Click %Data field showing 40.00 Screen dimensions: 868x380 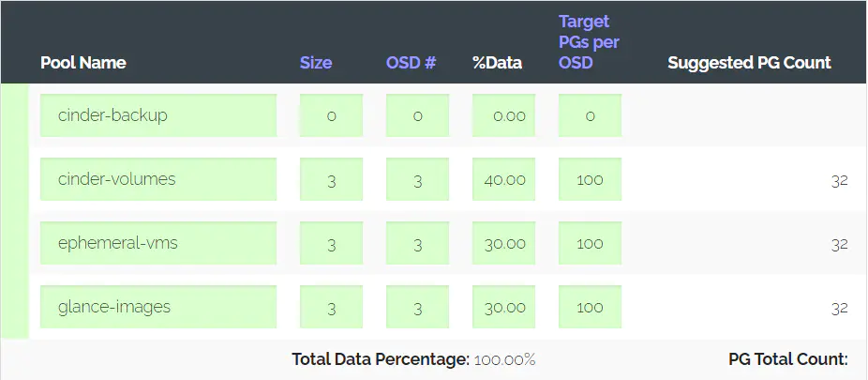pos(503,179)
